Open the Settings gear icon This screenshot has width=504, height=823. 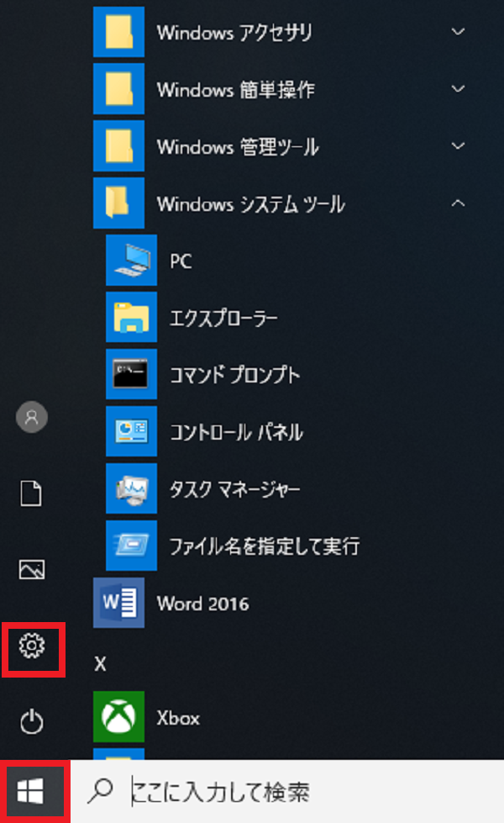click(x=32, y=646)
